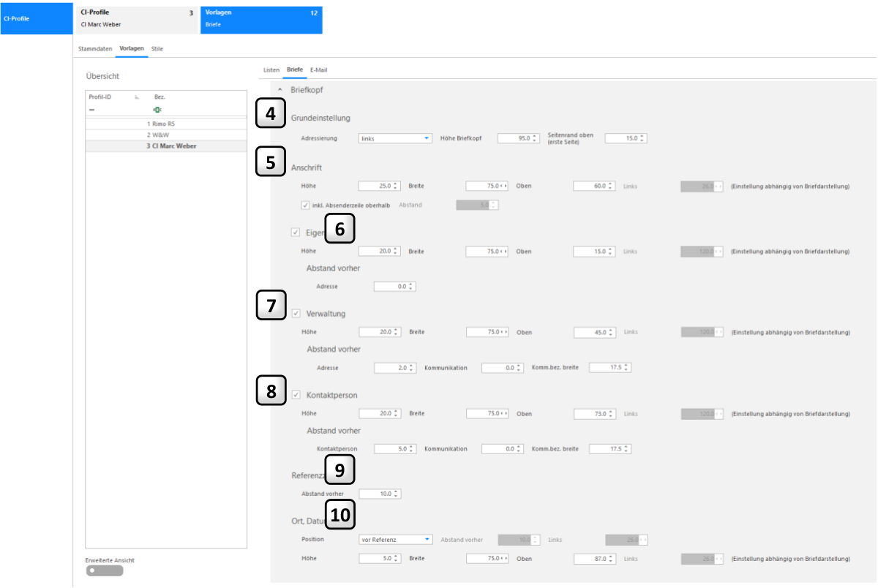This screenshot has height=588, width=878.
Task: Open the CI-Profile CI Marc Weber tile
Action: pyautogui.click(x=136, y=18)
